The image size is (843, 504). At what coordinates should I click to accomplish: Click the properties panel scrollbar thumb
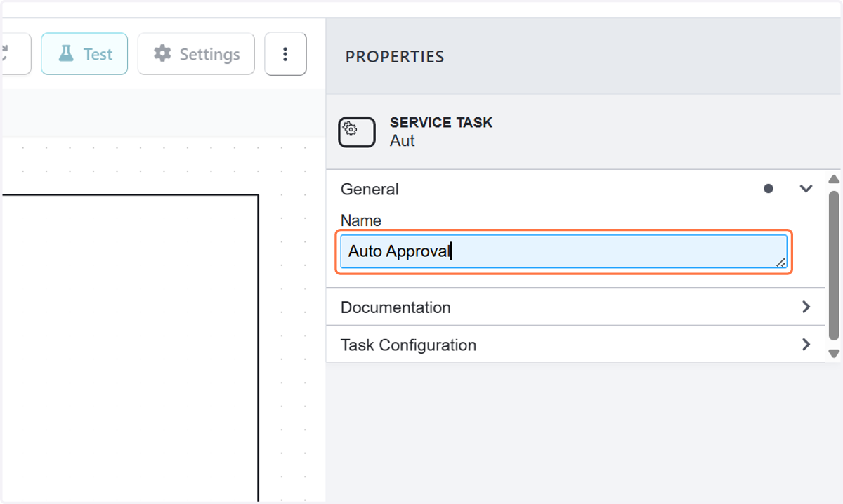tap(834, 266)
